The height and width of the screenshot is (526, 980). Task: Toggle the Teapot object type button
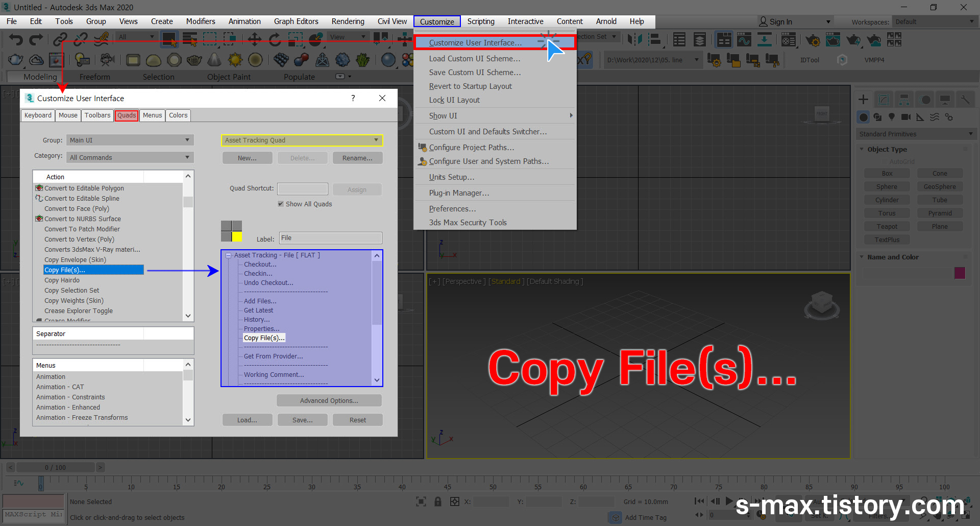[887, 227]
